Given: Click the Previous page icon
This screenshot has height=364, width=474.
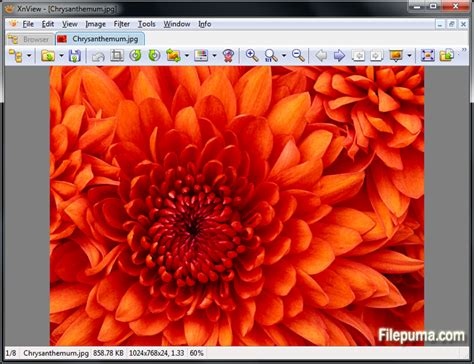Looking at the screenshot, I should [358, 55].
